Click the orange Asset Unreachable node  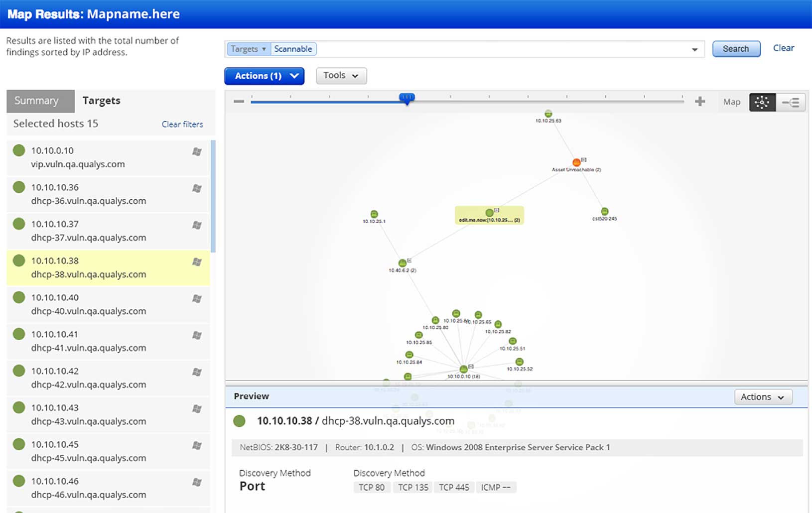point(576,162)
